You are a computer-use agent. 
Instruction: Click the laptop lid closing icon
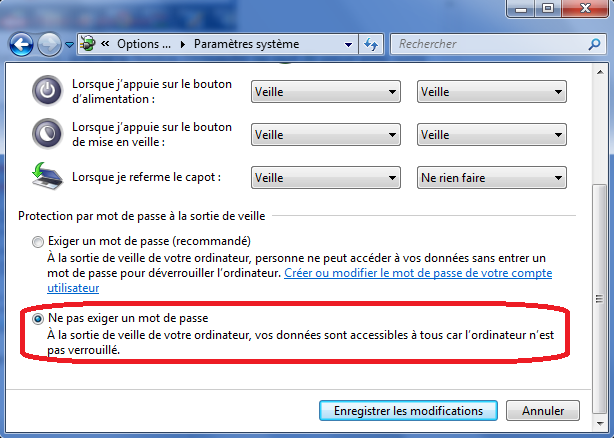pos(47,177)
